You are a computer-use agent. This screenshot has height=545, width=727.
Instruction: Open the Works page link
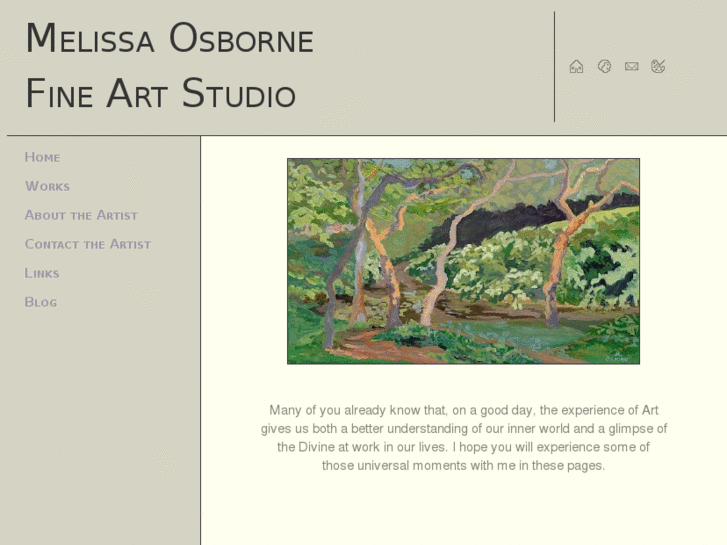pos(47,186)
